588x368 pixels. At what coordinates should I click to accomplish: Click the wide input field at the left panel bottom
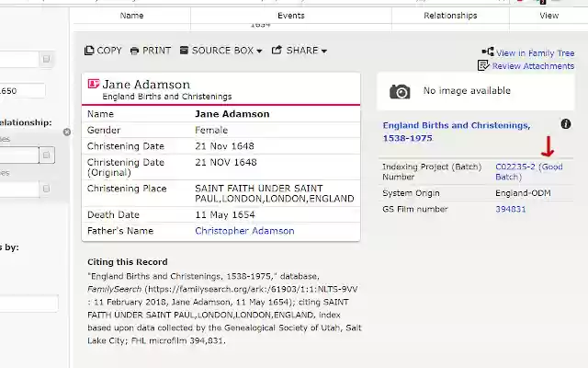point(28,303)
